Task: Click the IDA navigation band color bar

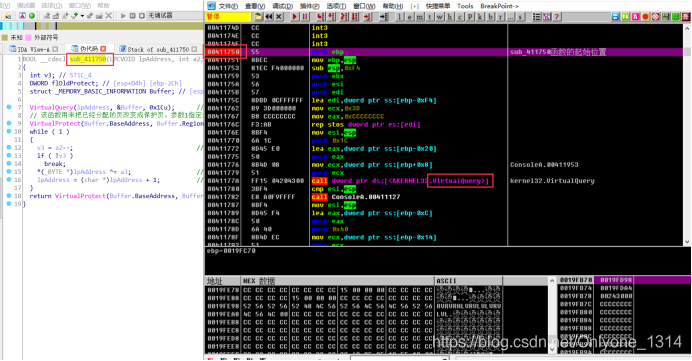Action: (102, 26)
